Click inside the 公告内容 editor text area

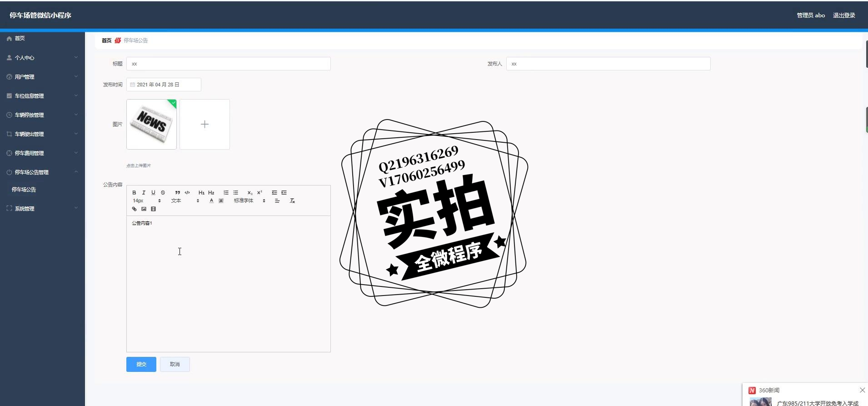click(229, 284)
